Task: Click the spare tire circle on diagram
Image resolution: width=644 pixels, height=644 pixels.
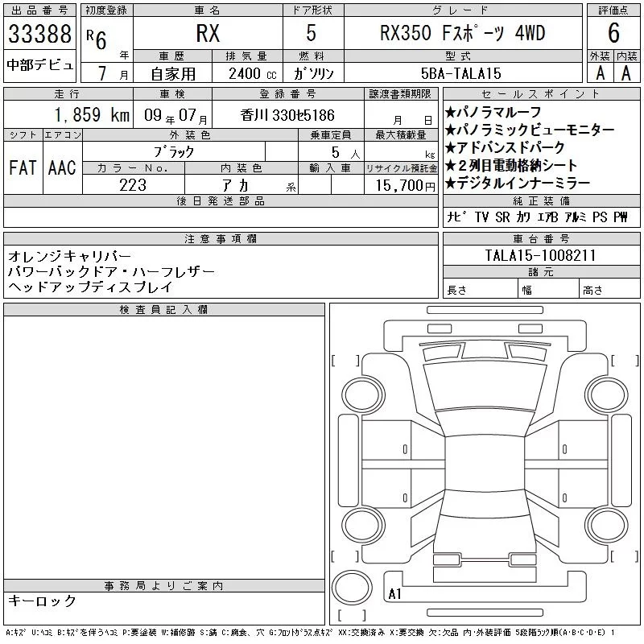Action: click(x=352, y=588)
